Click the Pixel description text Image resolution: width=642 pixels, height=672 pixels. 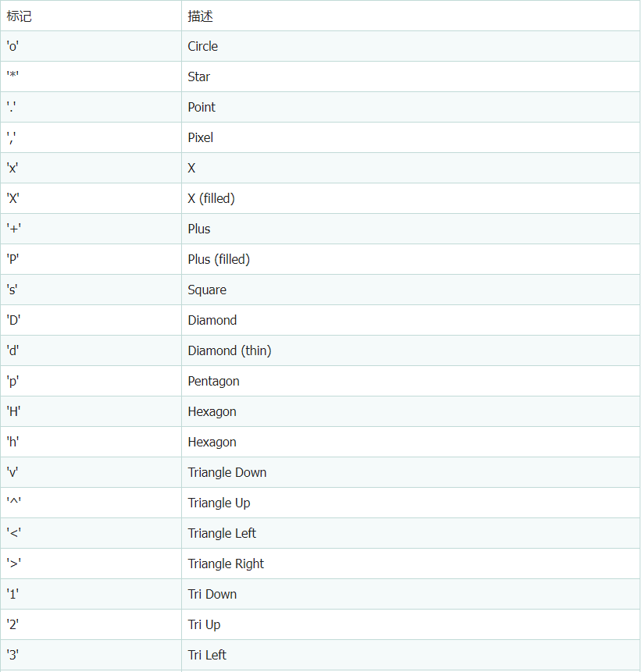(x=200, y=137)
